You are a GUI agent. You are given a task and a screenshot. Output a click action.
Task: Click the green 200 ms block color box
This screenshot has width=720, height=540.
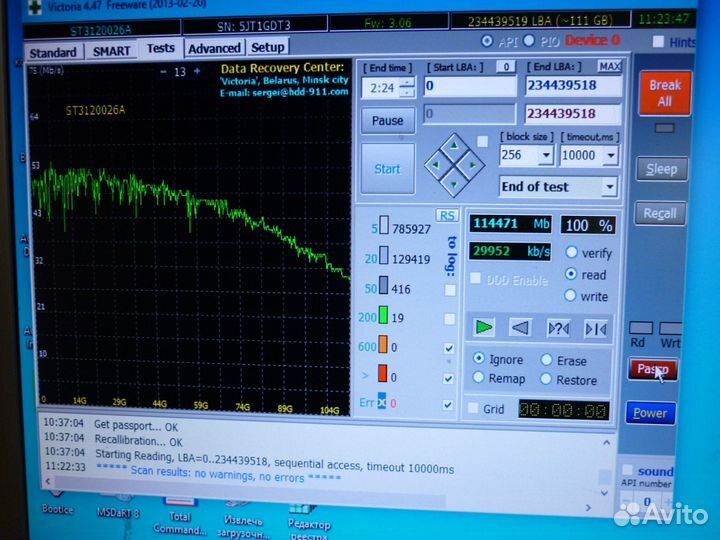click(383, 315)
